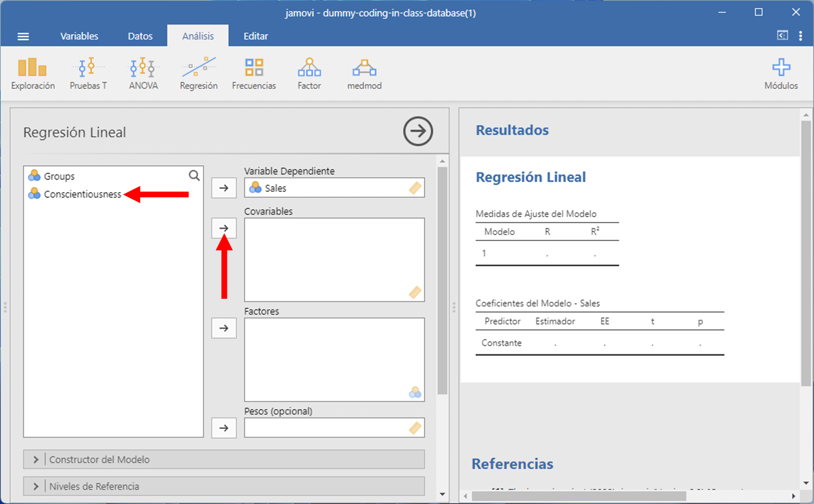
Task: Click the arrow button to Factores
Action: (x=224, y=328)
